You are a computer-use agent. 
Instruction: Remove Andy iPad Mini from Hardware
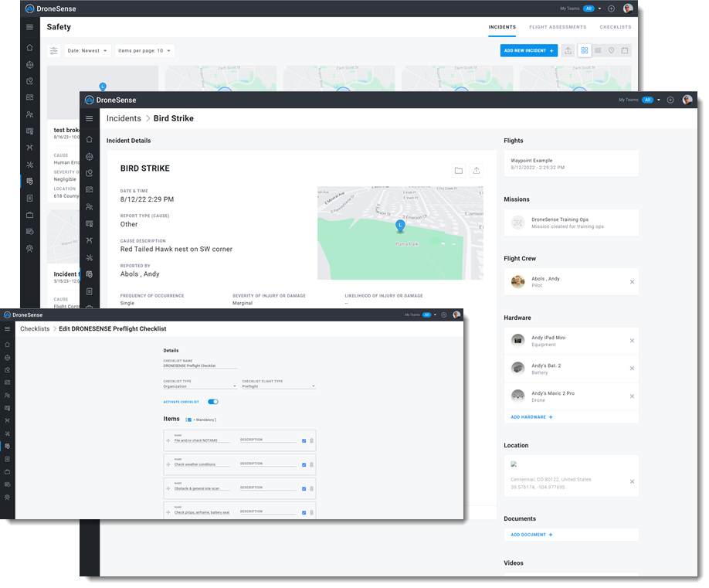click(x=632, y=341)
